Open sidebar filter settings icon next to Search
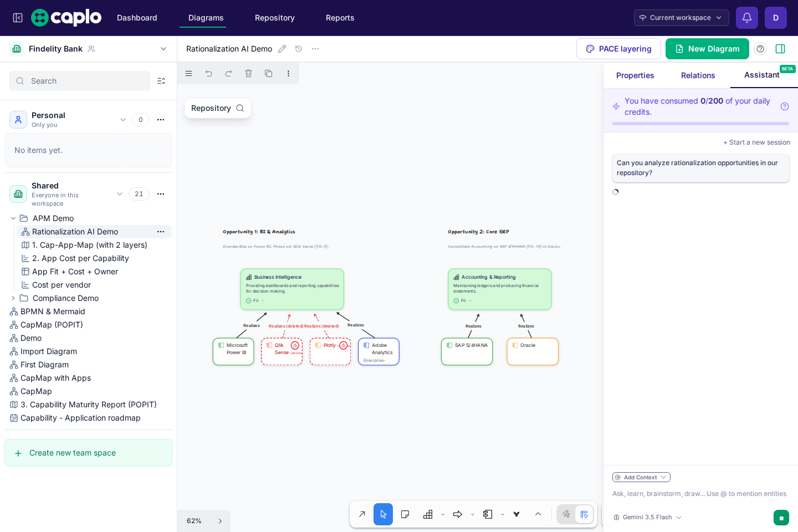Viewport: 798px width, 532px height. [x=161, y=81]
